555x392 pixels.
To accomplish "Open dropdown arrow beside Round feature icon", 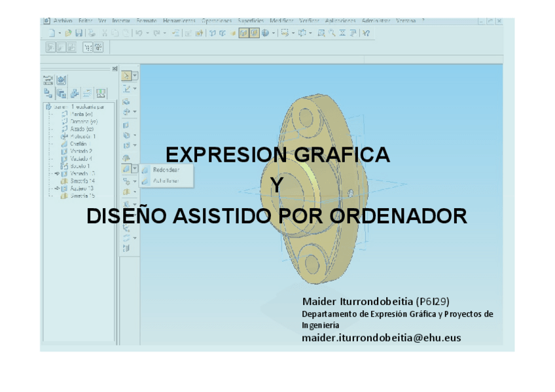I will pyautogui.click(x=135, y=169).
